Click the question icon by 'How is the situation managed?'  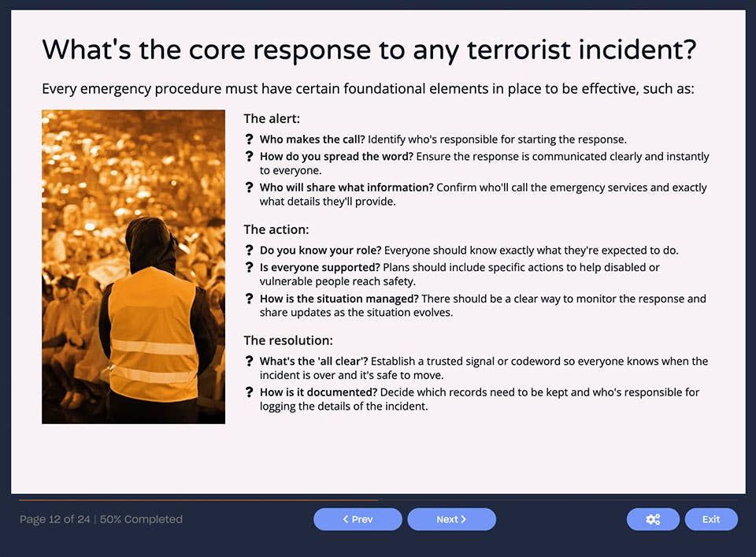(250, 299)
